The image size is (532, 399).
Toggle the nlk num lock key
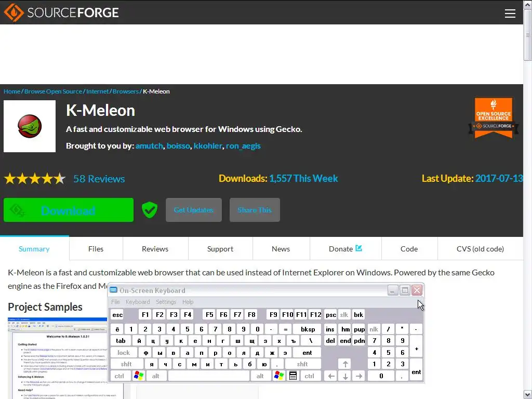[374, 329]
